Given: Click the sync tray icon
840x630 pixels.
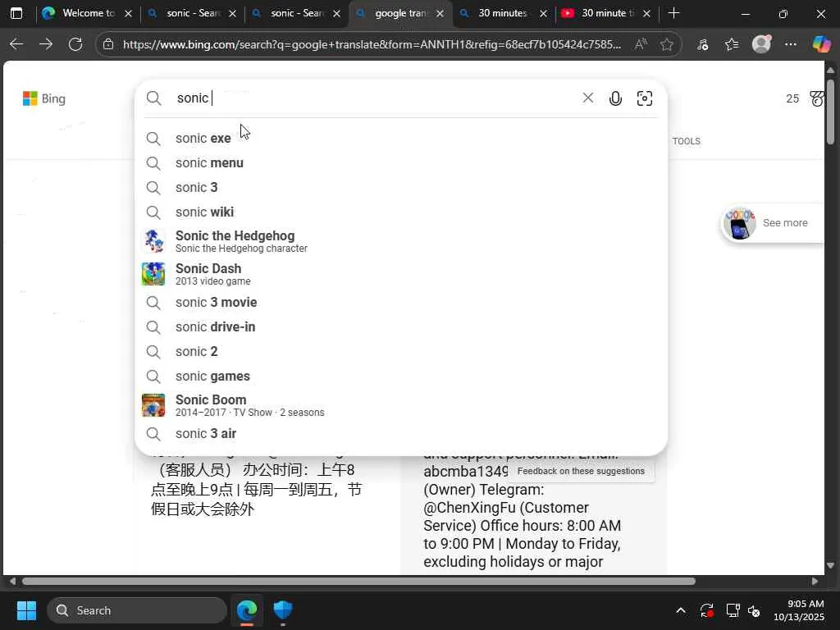Looking at the screenshot, I should coord(706,610).
